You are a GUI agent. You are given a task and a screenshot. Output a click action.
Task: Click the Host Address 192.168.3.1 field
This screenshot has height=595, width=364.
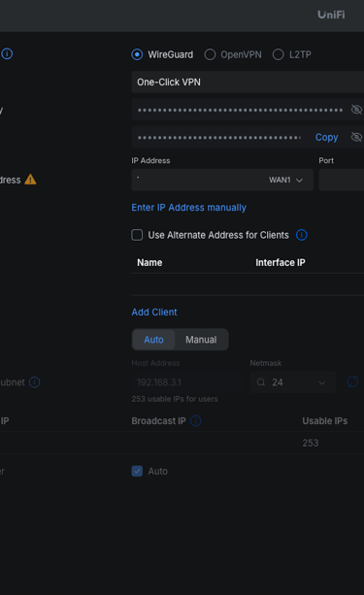coord(188,382)
